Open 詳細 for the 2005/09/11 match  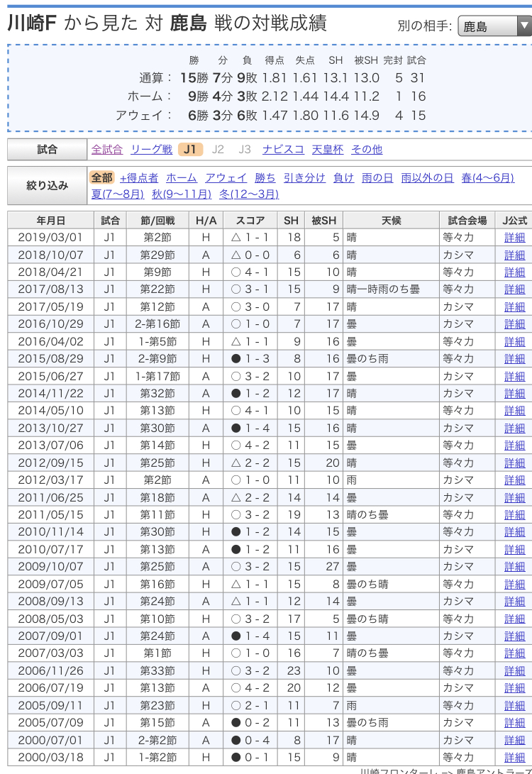(514, 705)
